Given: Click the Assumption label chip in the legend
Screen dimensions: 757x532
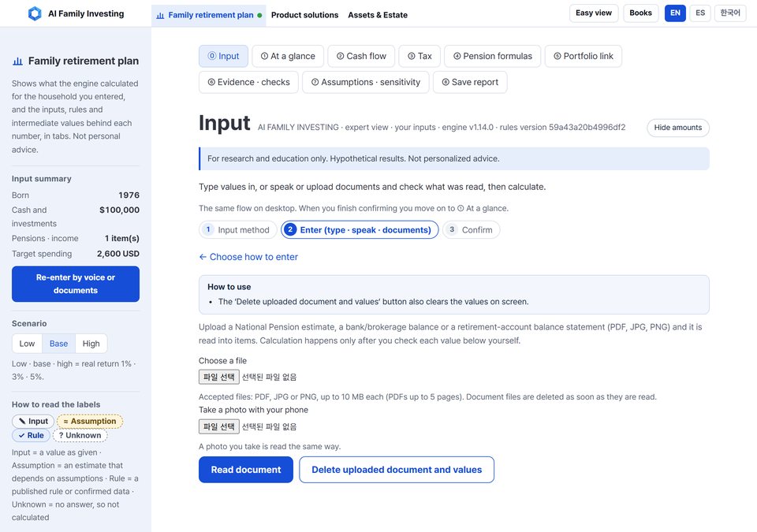Looking at the screenshot, I should point(90,422).
